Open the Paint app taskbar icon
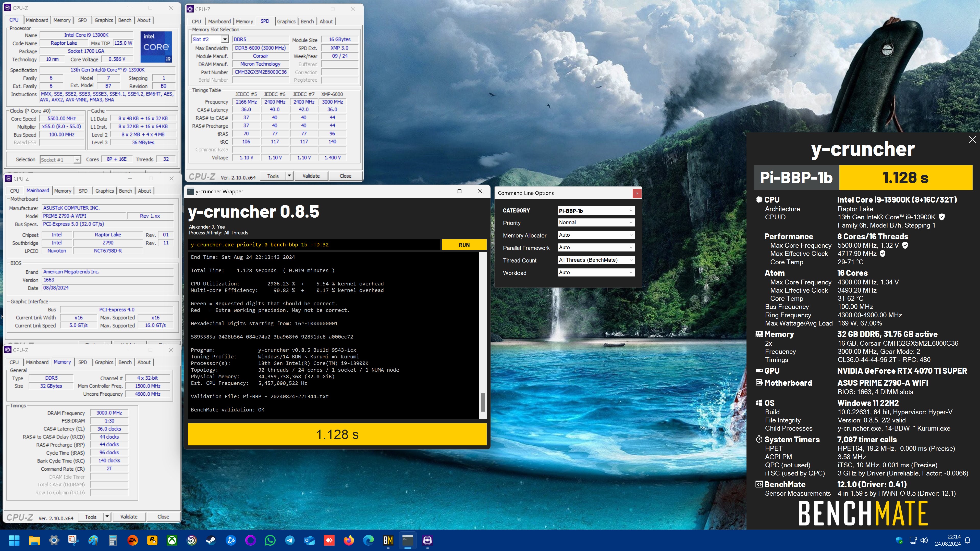Image resolution: width=980 pixels, height=551 pixels. click(x=93, y=540)
